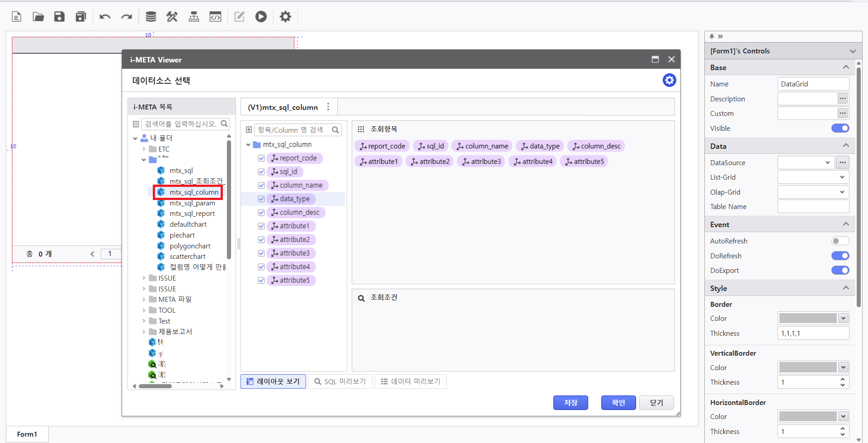The image size is (868, 443).
Task: Open the HorizontalBorder Color swatch
Action: [x=813, y=416]
